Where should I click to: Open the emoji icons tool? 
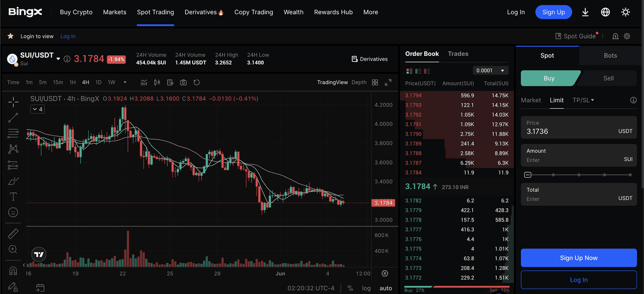13,212
